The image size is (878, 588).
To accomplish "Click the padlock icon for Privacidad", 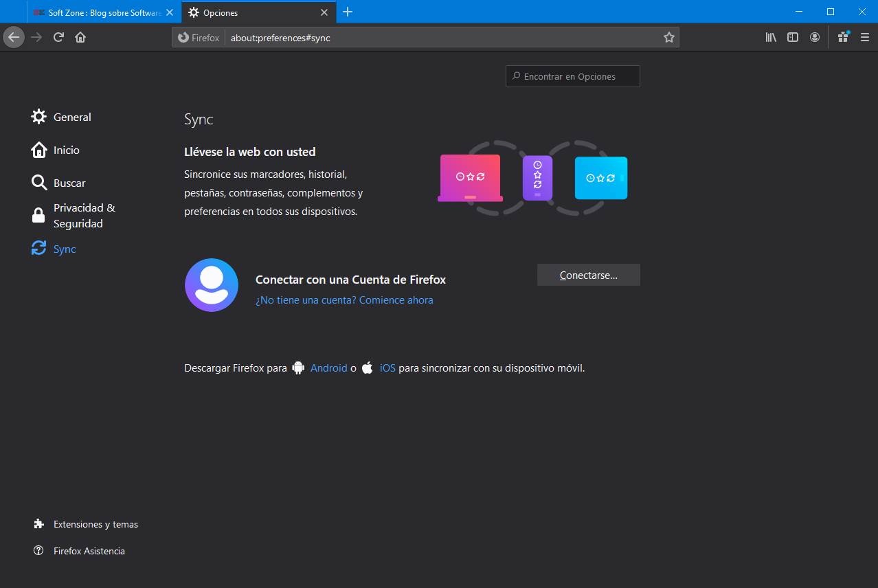I will pos(39,216).
